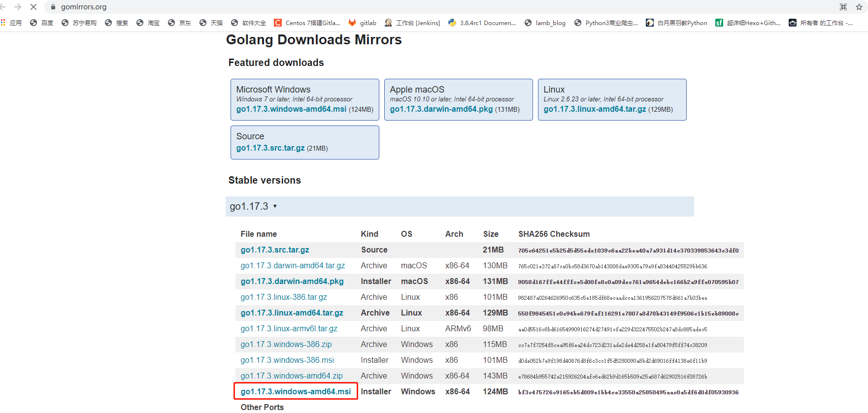The width and height of the screenshot is (868, 413).
Task: Click the Featured downloads heading
Action: [276, 63]
